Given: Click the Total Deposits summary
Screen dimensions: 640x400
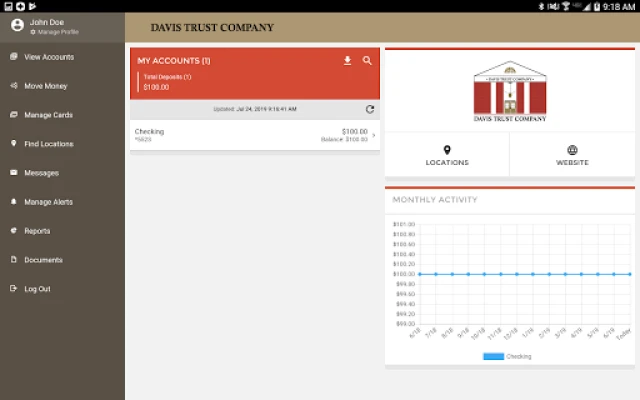Looking at the screenshot, I should pyautogui.click(x=167, y=82).
